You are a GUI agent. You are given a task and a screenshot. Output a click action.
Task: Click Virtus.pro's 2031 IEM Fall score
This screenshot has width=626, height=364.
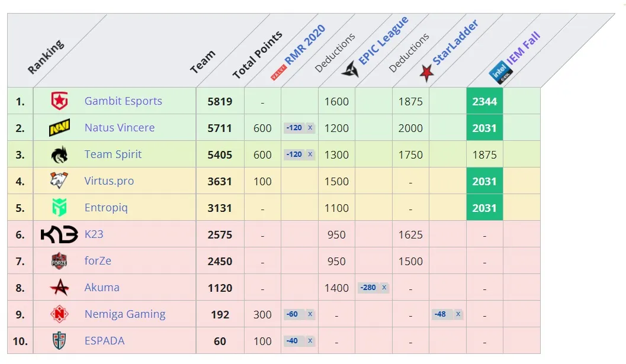click(x=484, y=181)
